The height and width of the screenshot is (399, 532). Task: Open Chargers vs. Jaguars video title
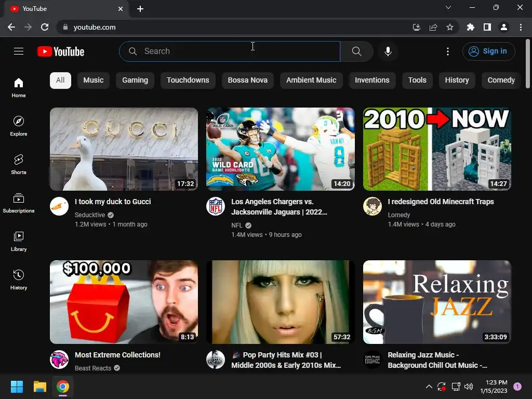point(279,207)
